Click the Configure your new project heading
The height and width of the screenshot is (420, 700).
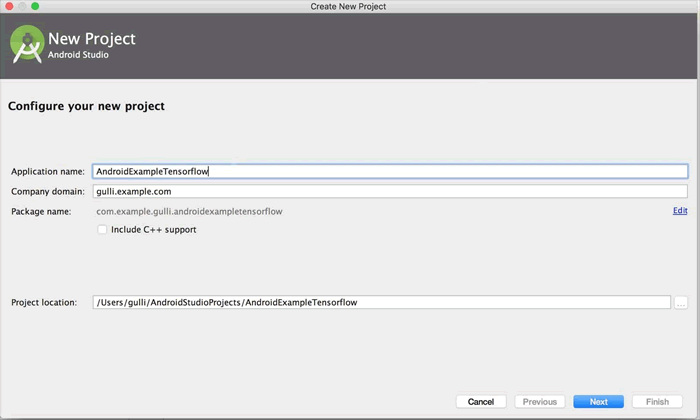click(86, 106)
